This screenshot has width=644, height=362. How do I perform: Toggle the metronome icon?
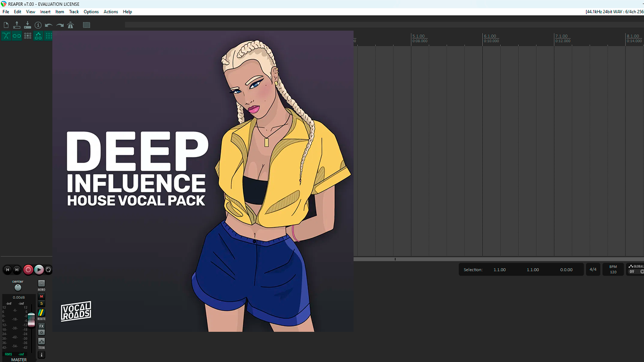[71, 25]
